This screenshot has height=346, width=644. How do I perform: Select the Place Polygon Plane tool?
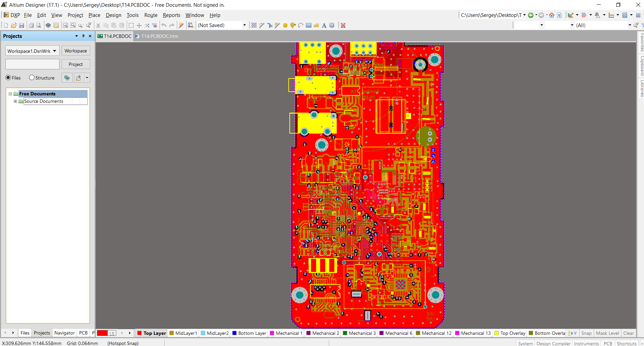316,25
